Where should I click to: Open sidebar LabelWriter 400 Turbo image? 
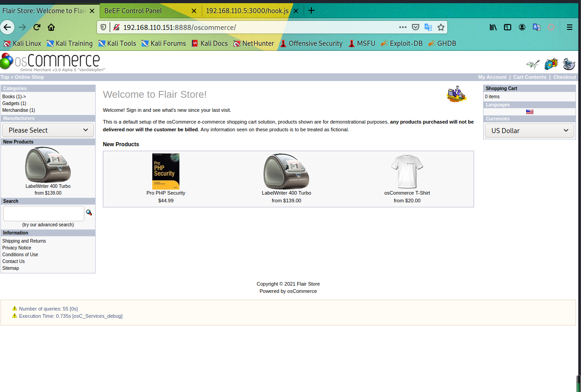pyautogui.click(x=48, y=165)
